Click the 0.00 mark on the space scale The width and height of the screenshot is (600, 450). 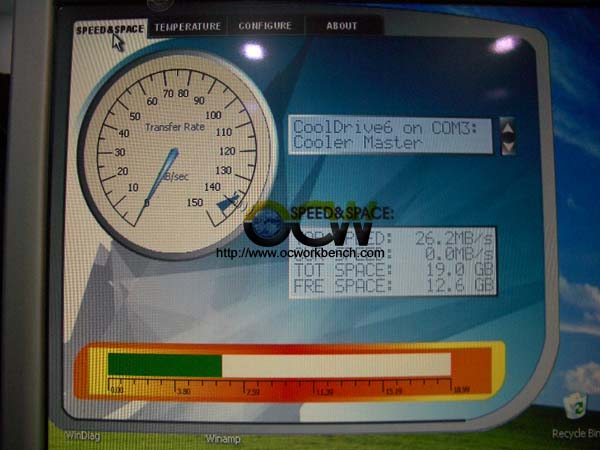117,390
